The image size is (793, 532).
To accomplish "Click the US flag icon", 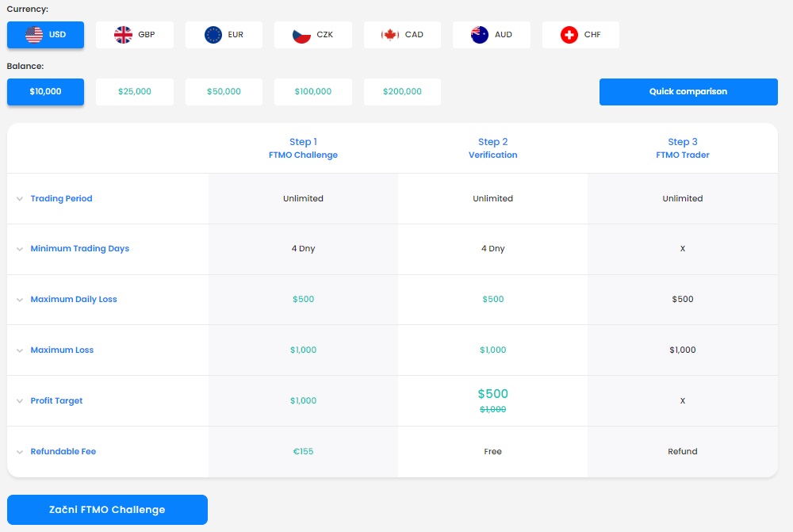I will [34, 34].
